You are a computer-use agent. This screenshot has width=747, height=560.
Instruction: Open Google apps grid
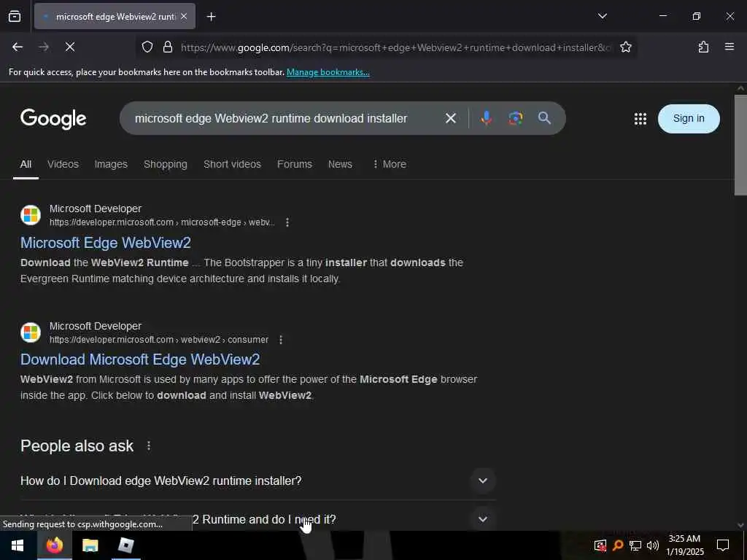tap(640, 119)
